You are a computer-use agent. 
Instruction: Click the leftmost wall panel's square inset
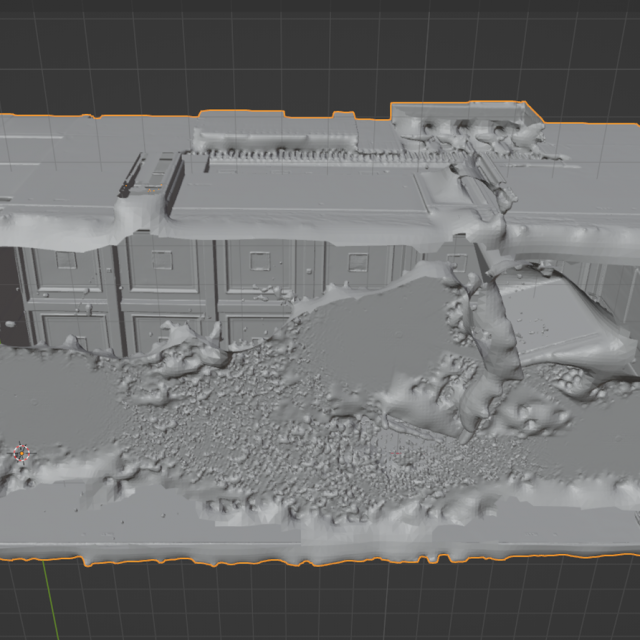(x=66, y=261)
